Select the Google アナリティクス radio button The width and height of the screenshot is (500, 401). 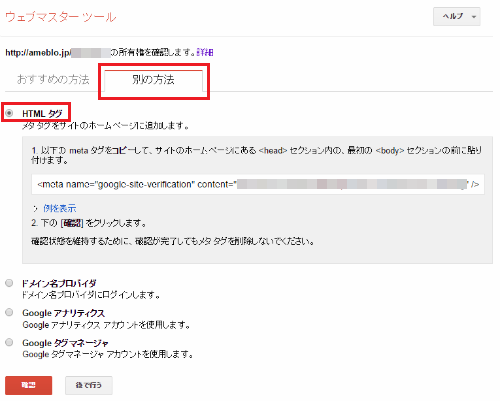[9, 312]
